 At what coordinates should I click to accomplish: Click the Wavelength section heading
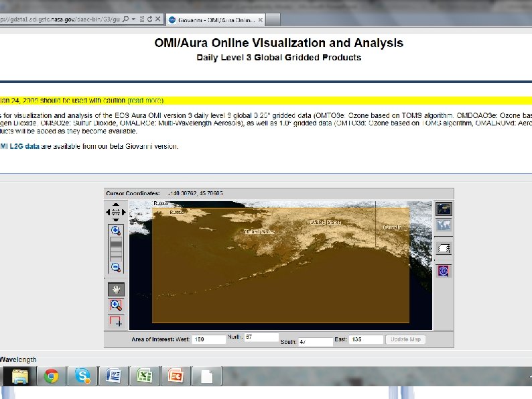click(18, 359)
